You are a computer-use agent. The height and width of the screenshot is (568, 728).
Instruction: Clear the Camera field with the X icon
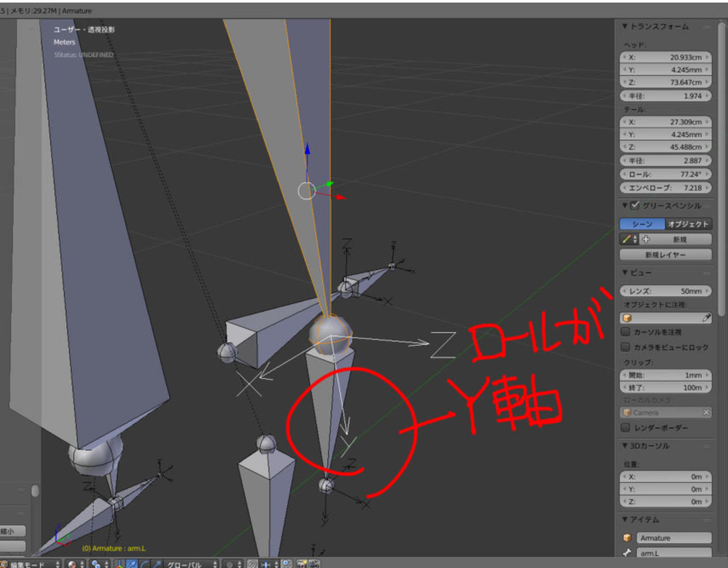(706, 412)
